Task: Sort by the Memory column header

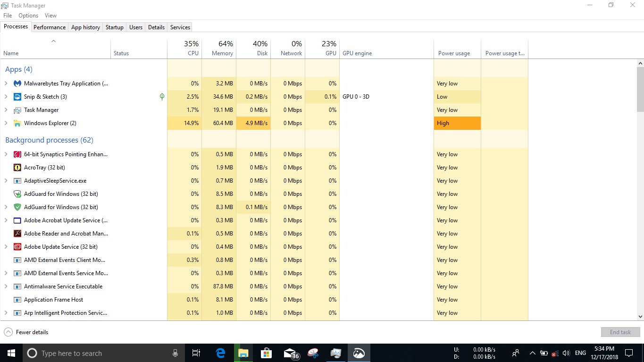Action: point(219,48)
